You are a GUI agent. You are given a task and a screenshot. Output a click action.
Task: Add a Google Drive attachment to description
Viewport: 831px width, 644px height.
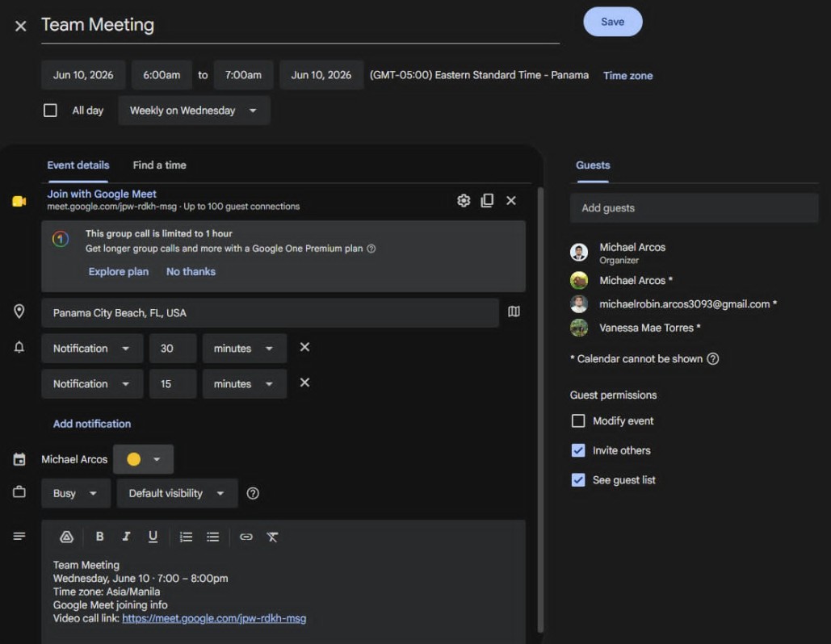click(66, 537)
